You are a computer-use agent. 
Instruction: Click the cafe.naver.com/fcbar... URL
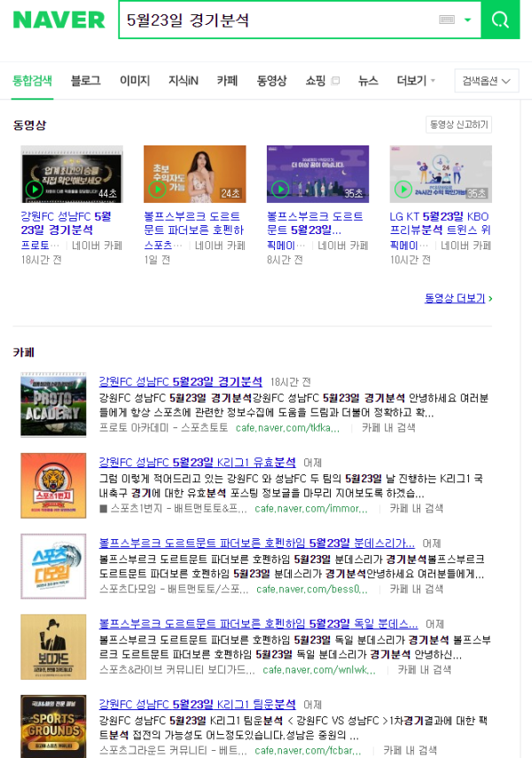(x=308, y=751)
